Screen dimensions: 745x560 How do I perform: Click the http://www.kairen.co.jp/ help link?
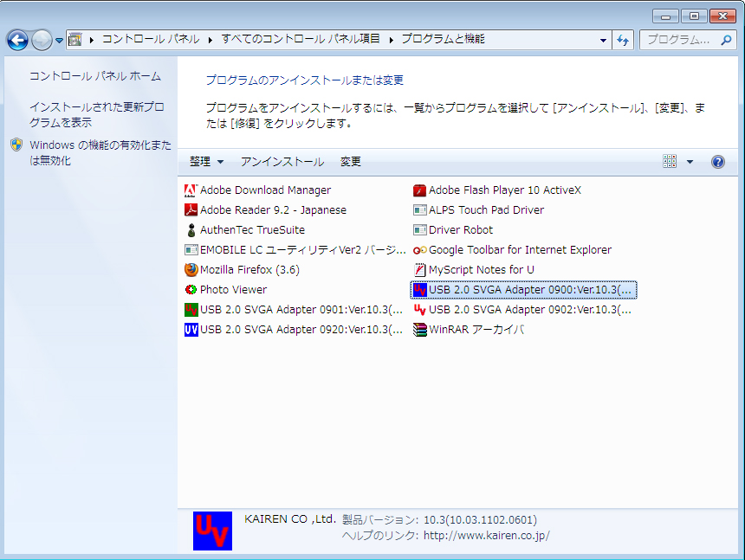(x=487, y=536)
